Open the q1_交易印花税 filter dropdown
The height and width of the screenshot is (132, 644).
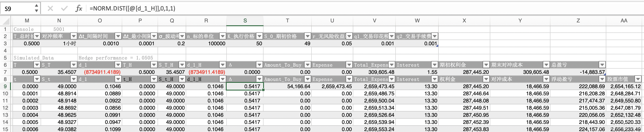[x=391, y=36]
